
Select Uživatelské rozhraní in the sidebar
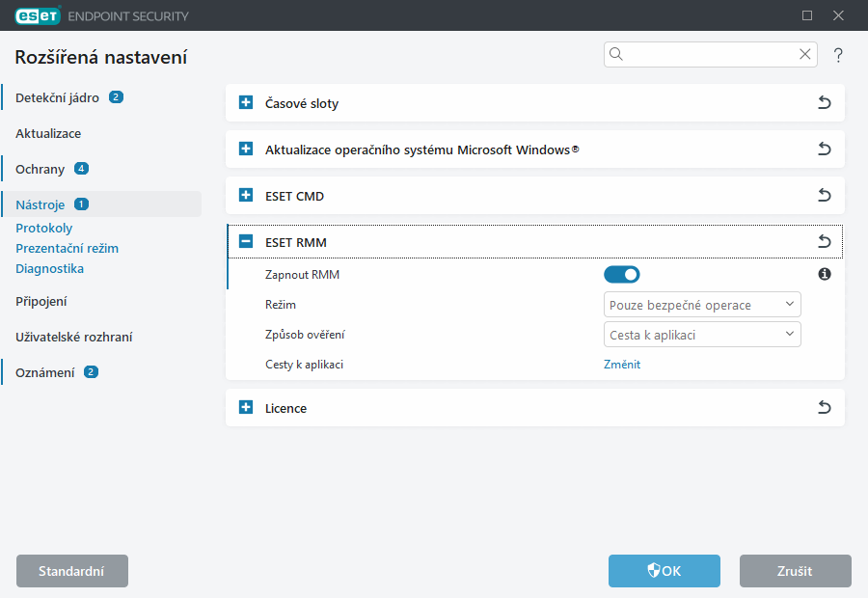[73, 337]
